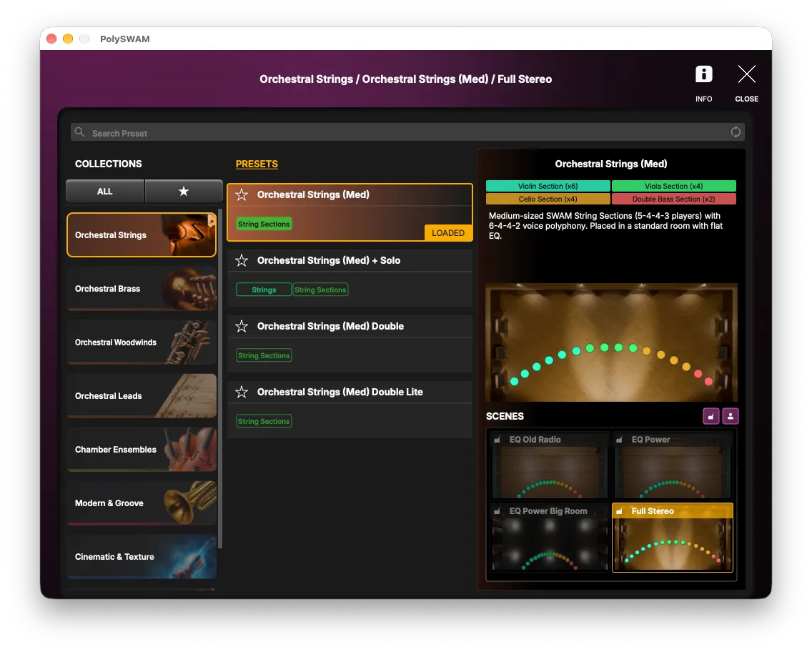Image resolution: width=812 pixels, height=652 pixels.
Task: Select the Full Stereo scene
Action: [672, 537]
